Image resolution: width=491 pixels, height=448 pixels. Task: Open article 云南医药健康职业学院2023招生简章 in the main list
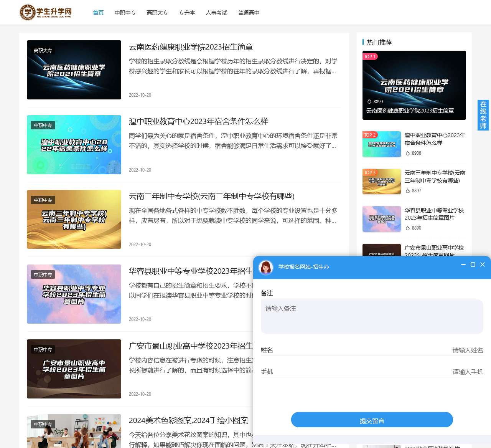point(191,47)
